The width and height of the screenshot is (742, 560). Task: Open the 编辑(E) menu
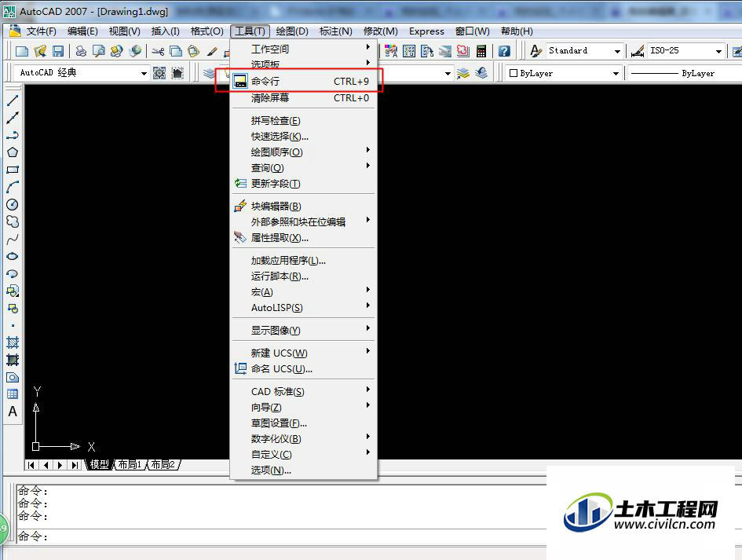tap(82, 31)
